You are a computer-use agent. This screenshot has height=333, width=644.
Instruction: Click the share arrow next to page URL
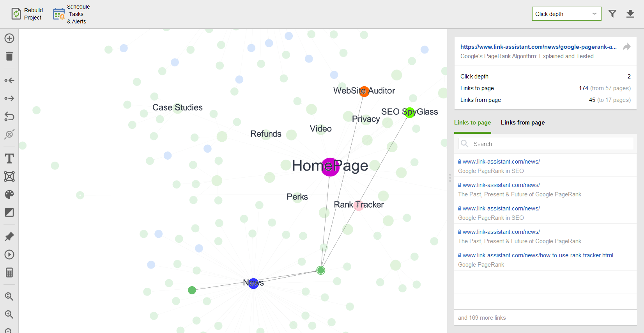coord(627,47)
